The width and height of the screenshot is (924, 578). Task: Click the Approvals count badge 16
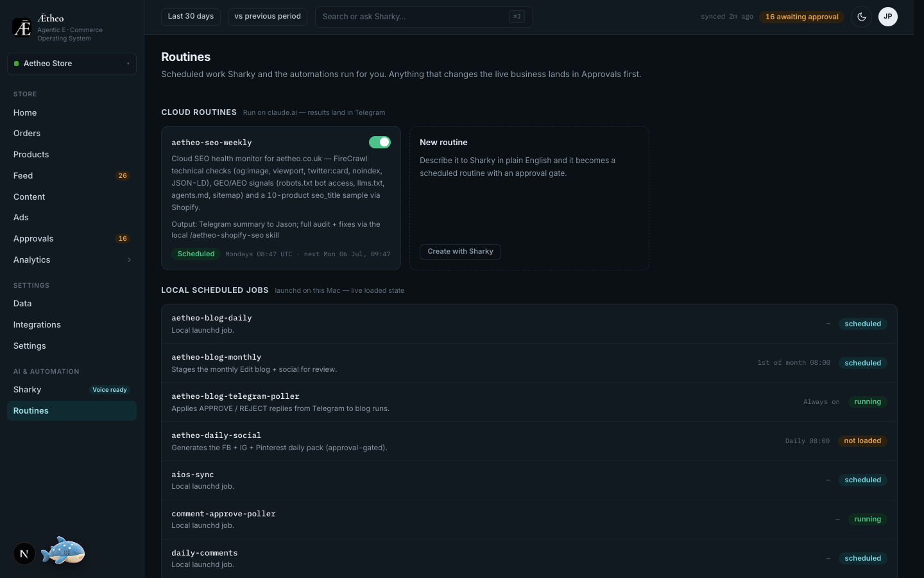(123, 238)
